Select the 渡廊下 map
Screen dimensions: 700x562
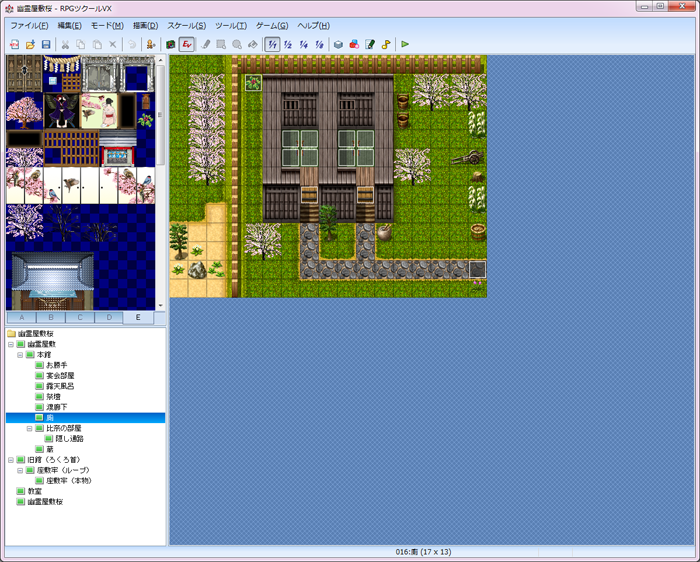pyautogui.click(x=57, y=407)
